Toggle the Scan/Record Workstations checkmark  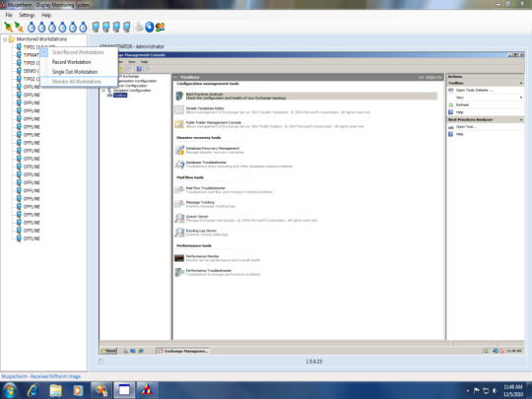pos(44,52)
